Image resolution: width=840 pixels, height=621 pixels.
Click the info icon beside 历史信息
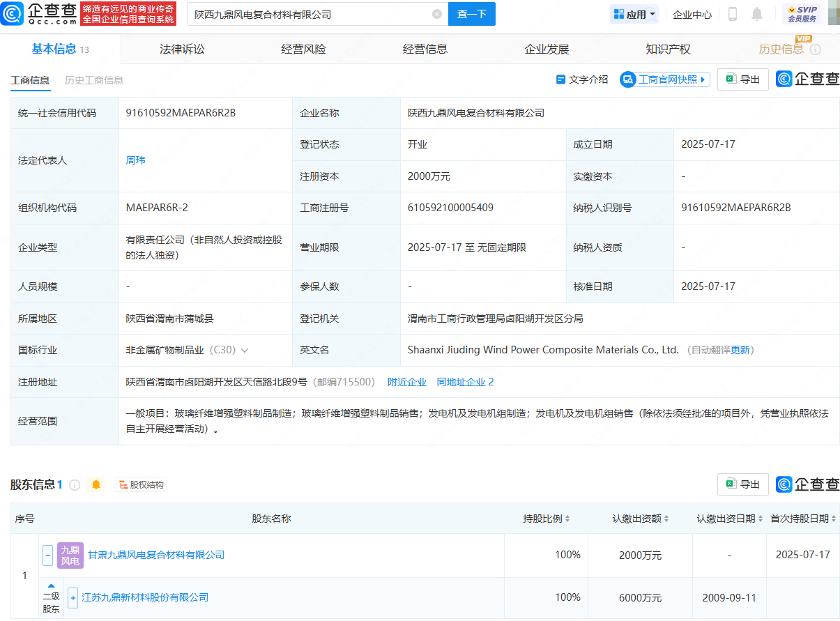click(x=816, y=49)
